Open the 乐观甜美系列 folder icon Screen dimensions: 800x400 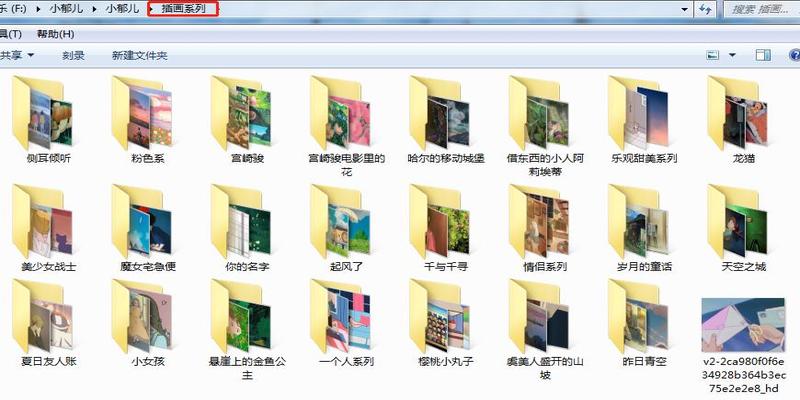click(639, 113)
